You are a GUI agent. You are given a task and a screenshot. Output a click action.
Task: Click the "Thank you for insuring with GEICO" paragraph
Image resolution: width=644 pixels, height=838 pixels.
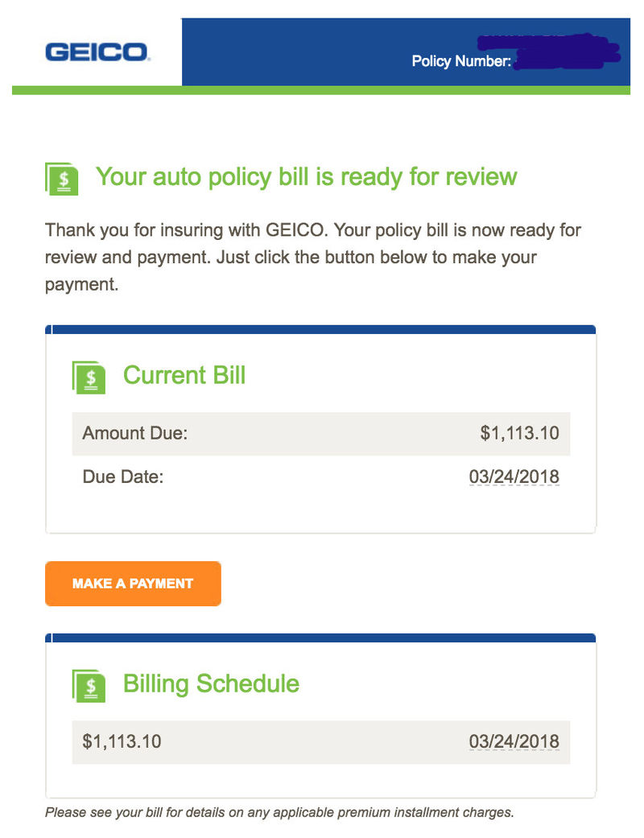pos(312,258)
